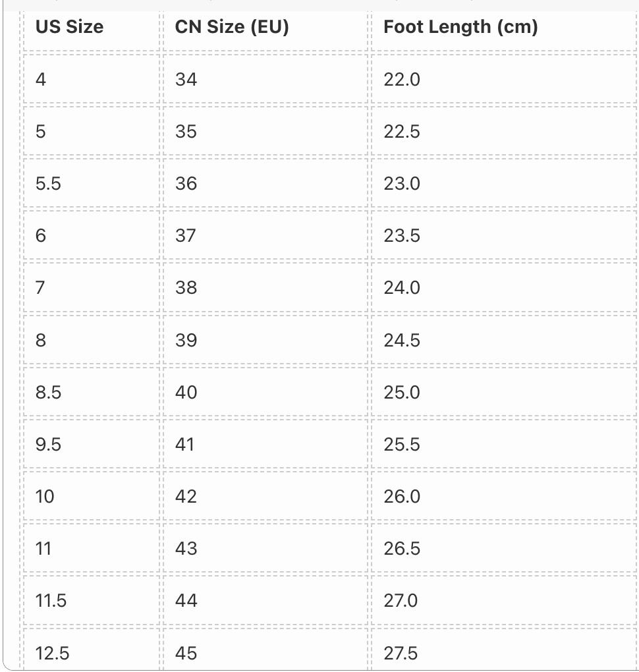This screenshot has height=672, width=639.
Task: Select US size 10 cell
Action: point(91,496)
